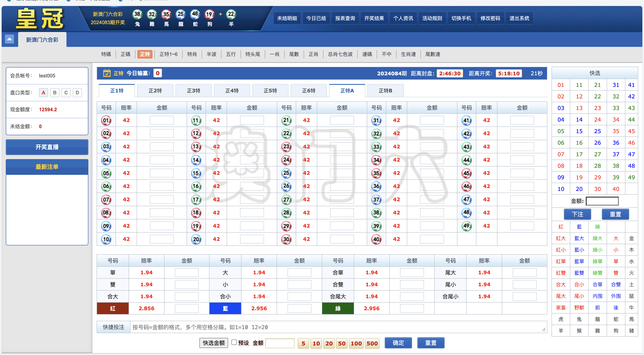
Task: Check the 预设 preset checkbox
Action: pos(234,342)
